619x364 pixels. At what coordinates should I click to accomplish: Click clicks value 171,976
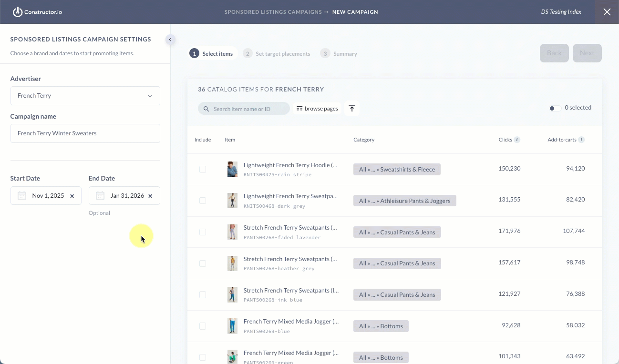(509, 231)
